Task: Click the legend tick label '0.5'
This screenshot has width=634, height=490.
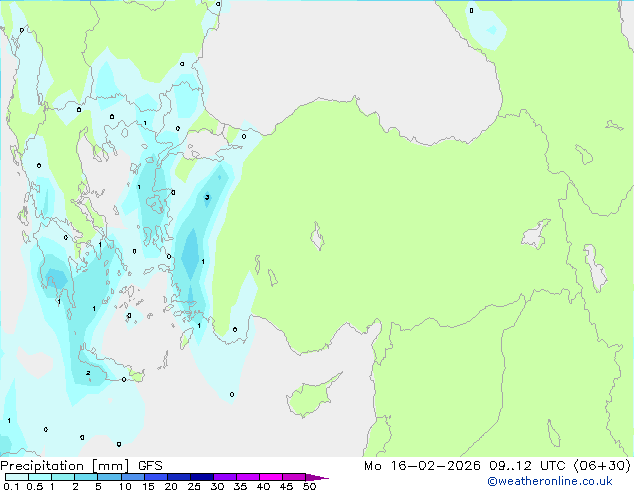Action: [x=34, y=486]
